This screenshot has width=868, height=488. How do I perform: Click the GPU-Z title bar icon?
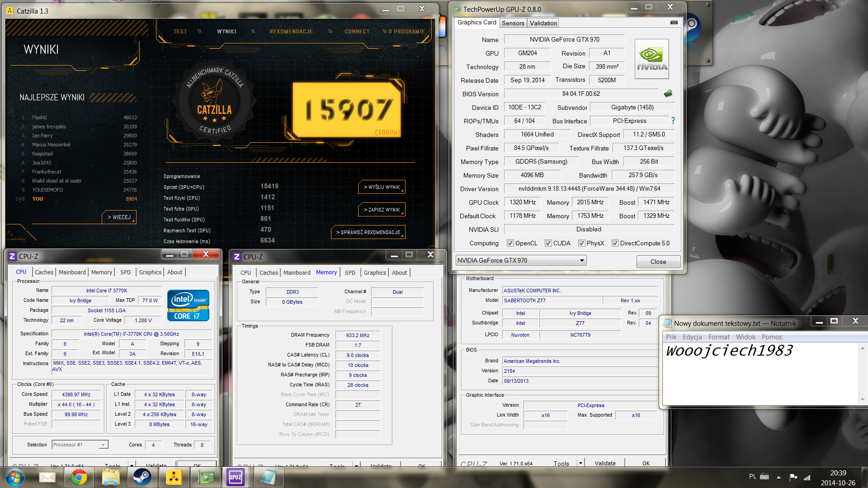(x=457, y=9)
